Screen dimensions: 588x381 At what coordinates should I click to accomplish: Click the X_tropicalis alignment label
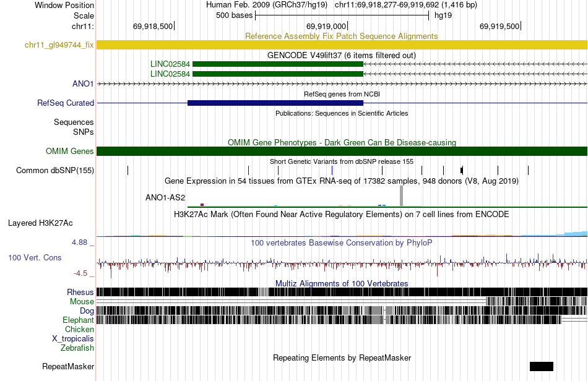73,339
